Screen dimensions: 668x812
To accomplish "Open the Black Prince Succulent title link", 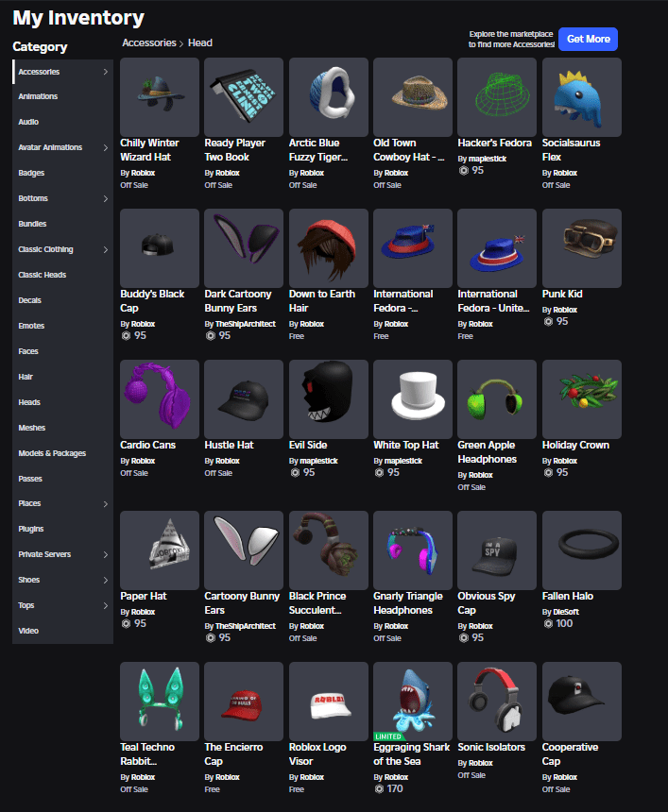I will (317, 603).
